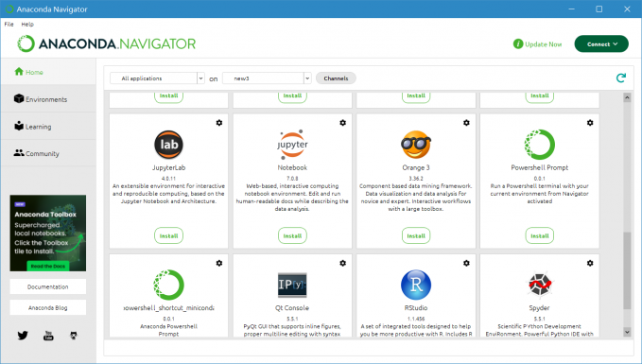Open the File menu
The height and width of the screenshot is (364, 642).
[x=9, y=25]
